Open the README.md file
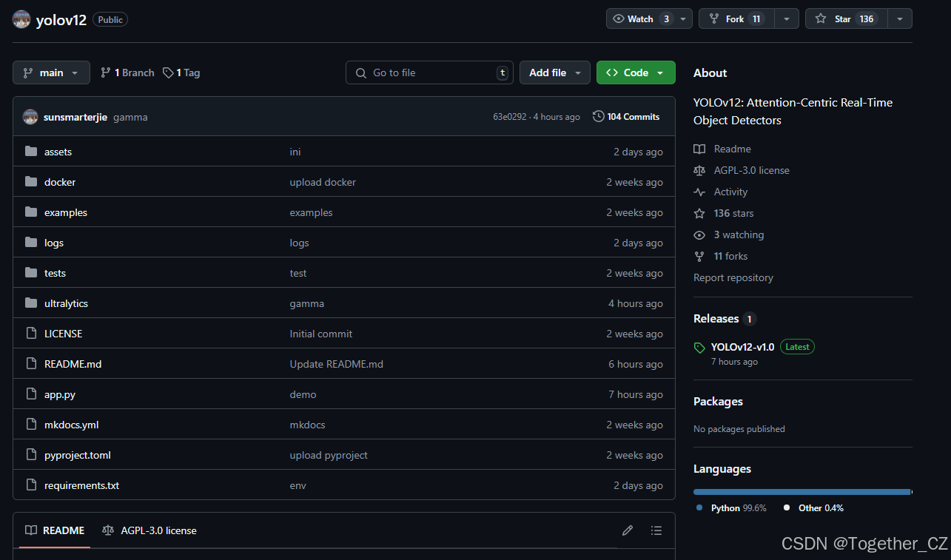Screen dimensions: 951x560 click(73, 364)
